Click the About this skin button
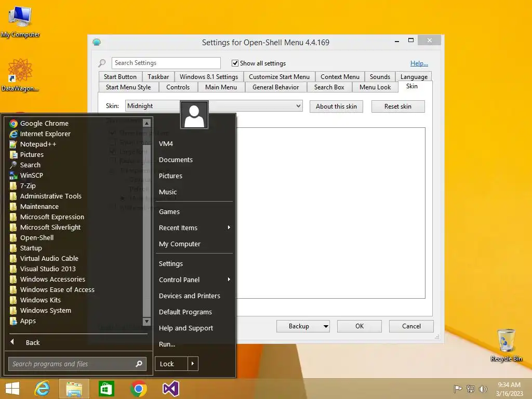This screenshot has height=399, width=532. coord(336,107)
